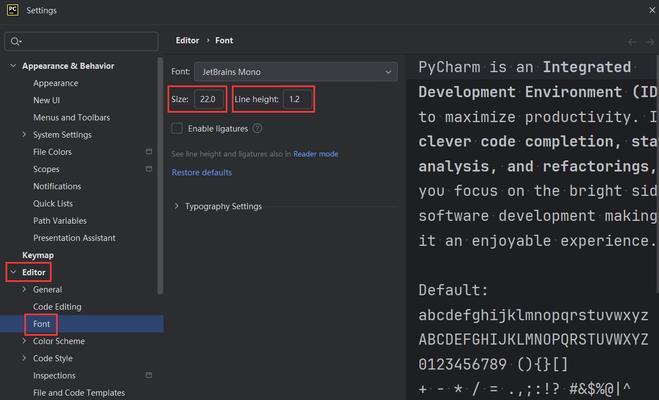659x400 pixels.
Task: Expand Typography Settings section
Action: [x=177, y=206]
